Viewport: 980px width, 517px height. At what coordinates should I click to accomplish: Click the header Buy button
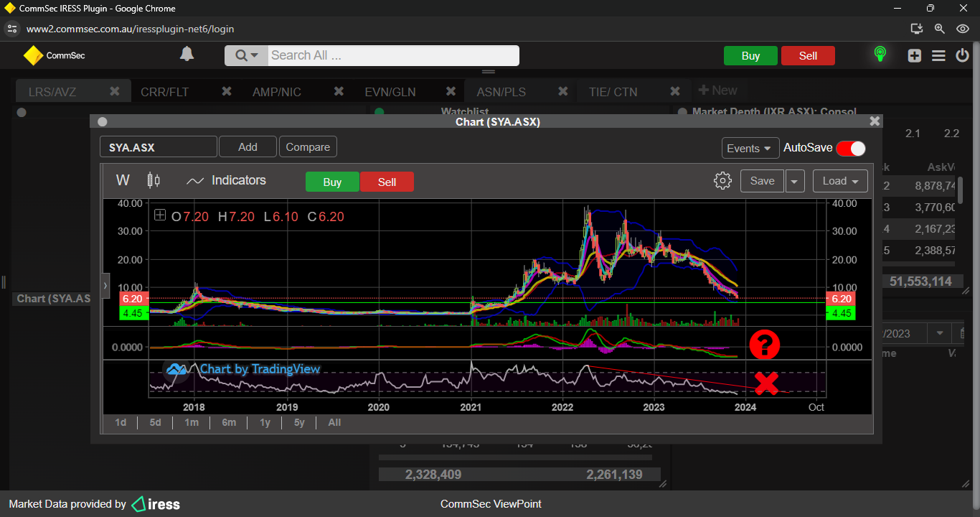pos(750,56)
